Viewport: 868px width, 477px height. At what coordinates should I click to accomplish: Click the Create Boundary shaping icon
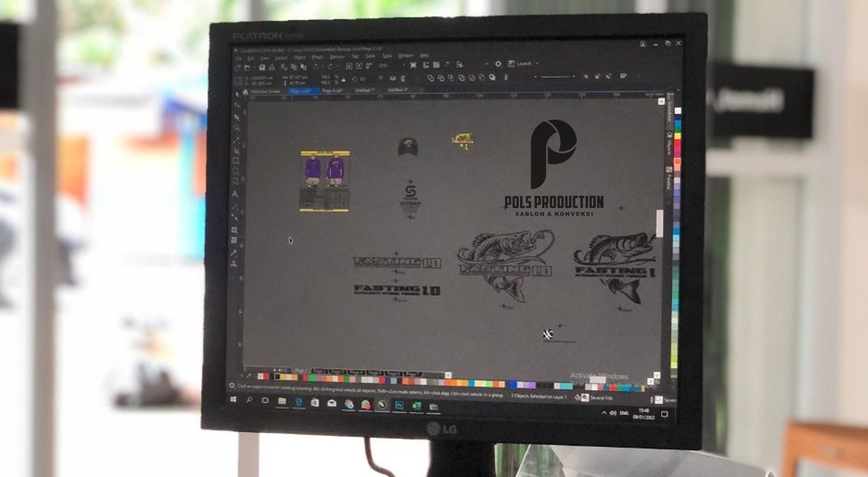tap(492, 78)
